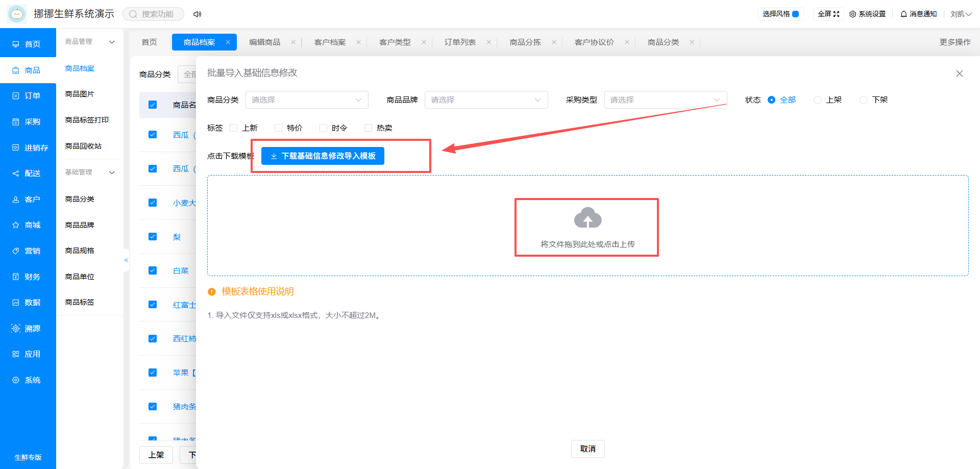This screenshot has width=980, height=469.
Task: Switch to the 订单列表 tab
Action: pyautogui.click(x=460, y=42)
